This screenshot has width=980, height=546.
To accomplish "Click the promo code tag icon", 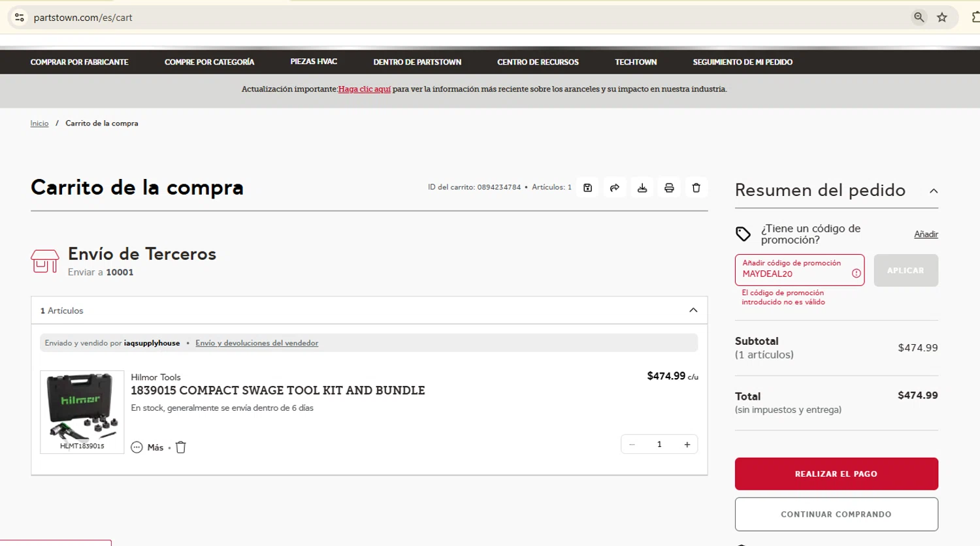I will click(x=743, y=234).
